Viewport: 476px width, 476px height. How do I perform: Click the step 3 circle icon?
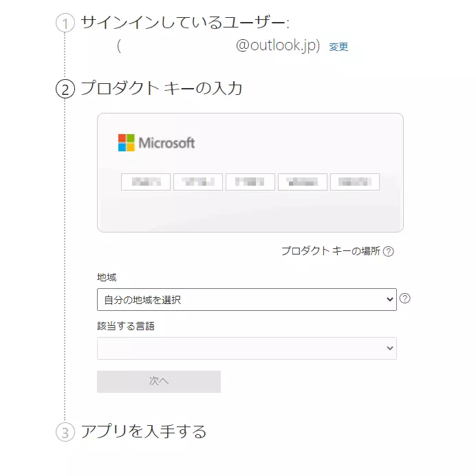[x=65, y=432]
